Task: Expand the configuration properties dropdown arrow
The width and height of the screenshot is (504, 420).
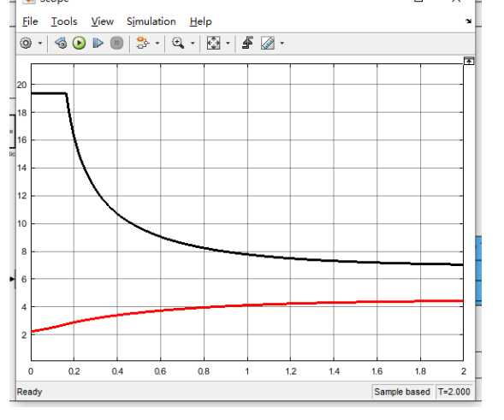Action: [x=40, y=43]
